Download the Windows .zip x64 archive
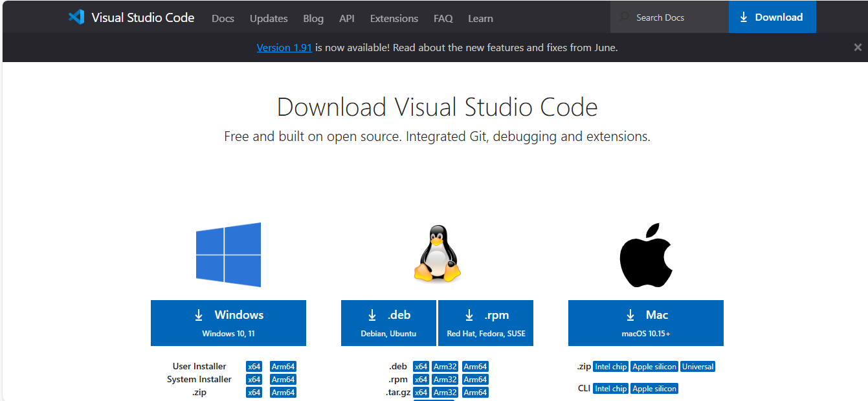Viewport: 868px width, 401px height. click(254, 393)
